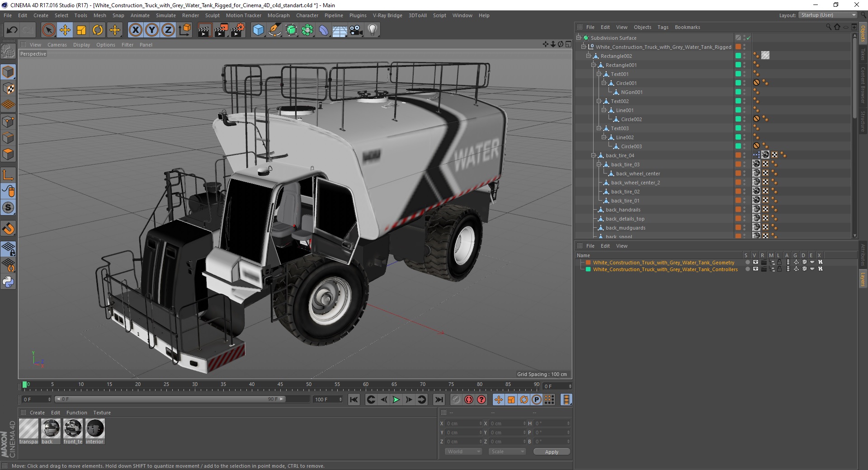Open the V-Ray Bridge menu

click(387, 15)
